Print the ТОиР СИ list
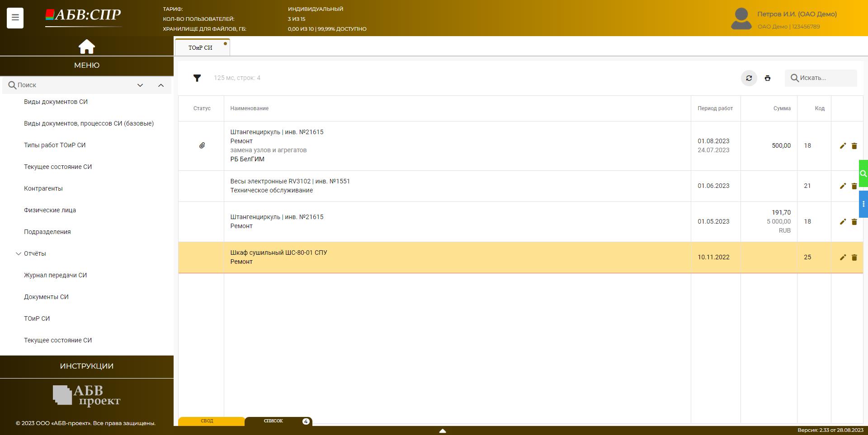 point(767,78)
